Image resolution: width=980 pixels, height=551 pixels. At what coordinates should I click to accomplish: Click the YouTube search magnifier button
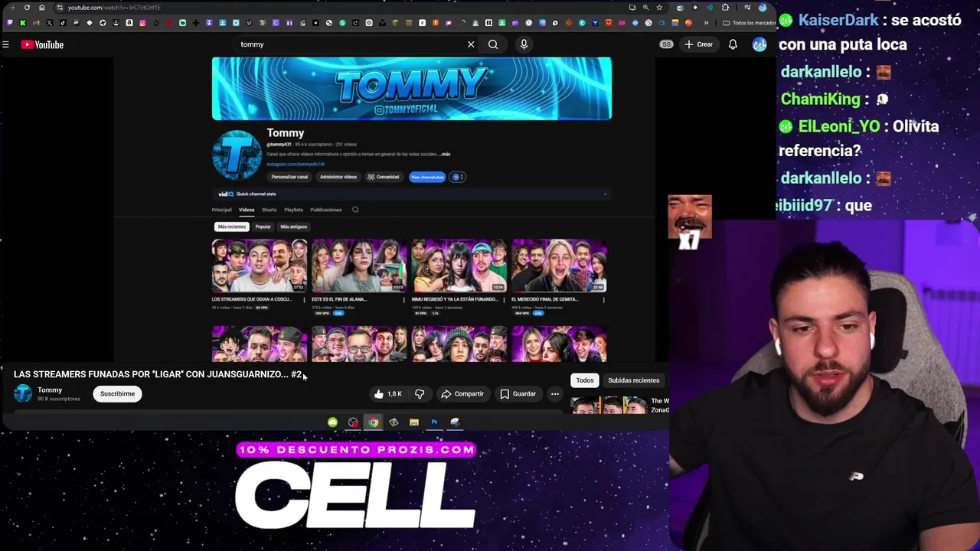(x=493, y=44)
